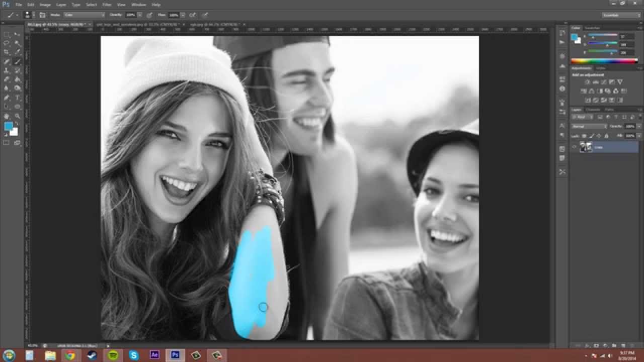This screenshot has width=644, height=362.
Task: Select the Lasso tool
Action: [x=7, y=44]
